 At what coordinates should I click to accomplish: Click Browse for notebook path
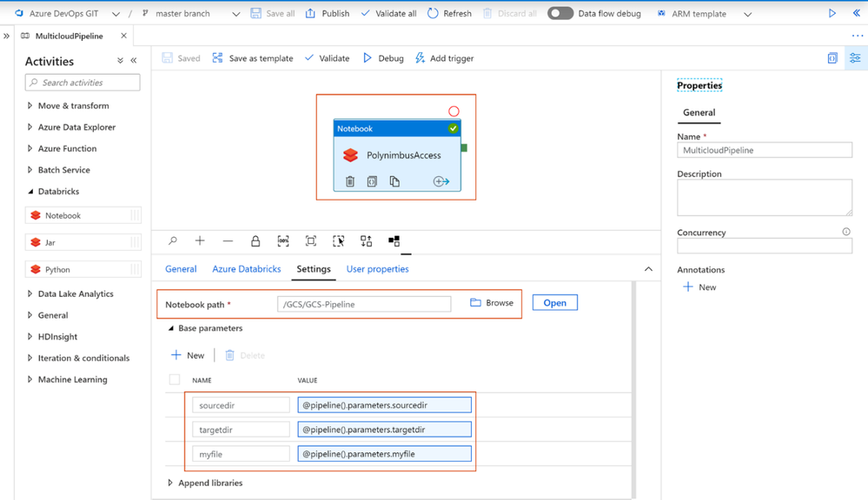[492, 303]
